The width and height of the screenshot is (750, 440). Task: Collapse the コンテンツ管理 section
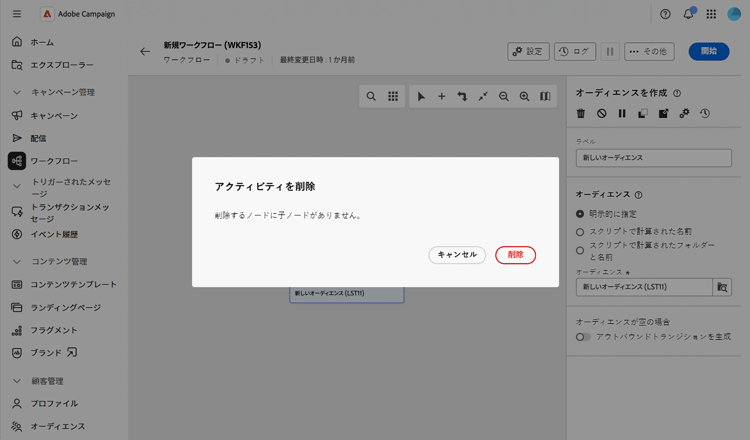[x=17, y=262]
